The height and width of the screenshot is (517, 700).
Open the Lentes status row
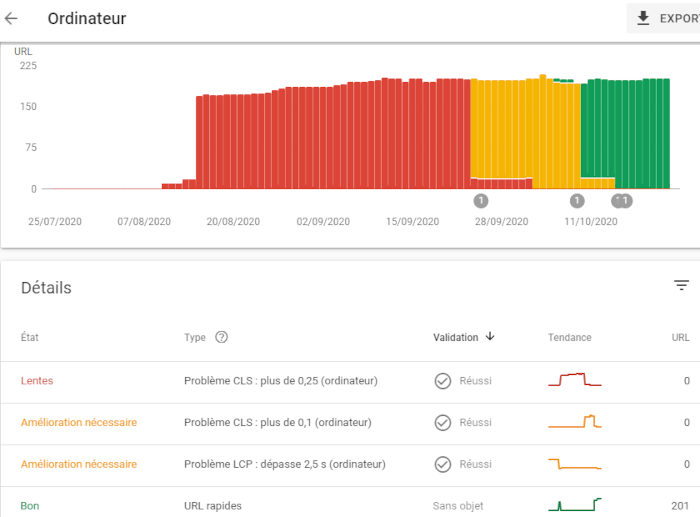(37, 381)
